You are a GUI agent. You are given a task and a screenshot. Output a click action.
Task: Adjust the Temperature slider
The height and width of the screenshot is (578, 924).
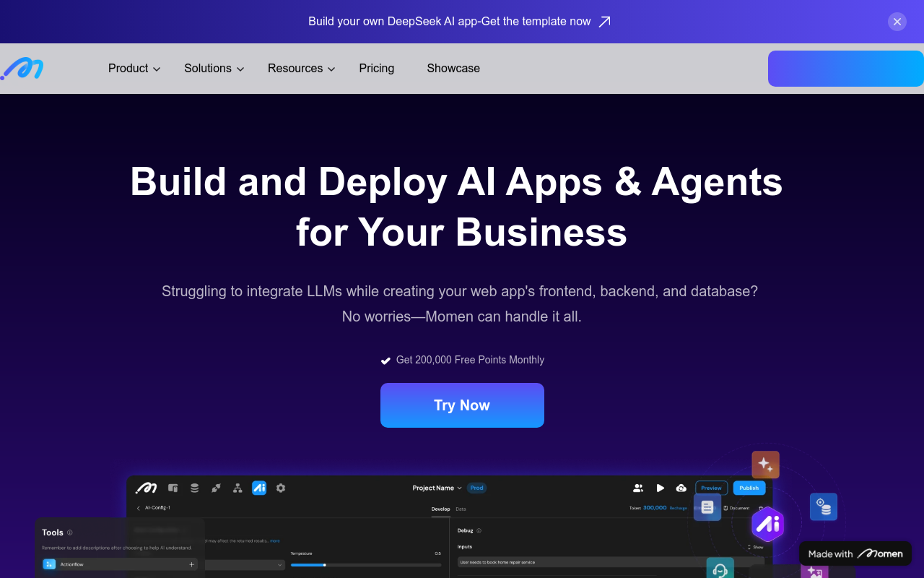pyautogui.click(x=366, y=564)
